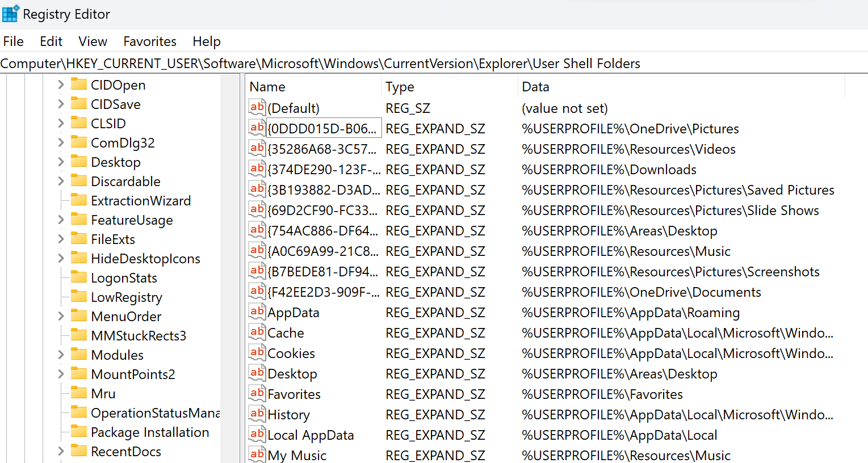Expand the MenuOrder key
This screenshot has width=868, height=463.
point(61,316)
